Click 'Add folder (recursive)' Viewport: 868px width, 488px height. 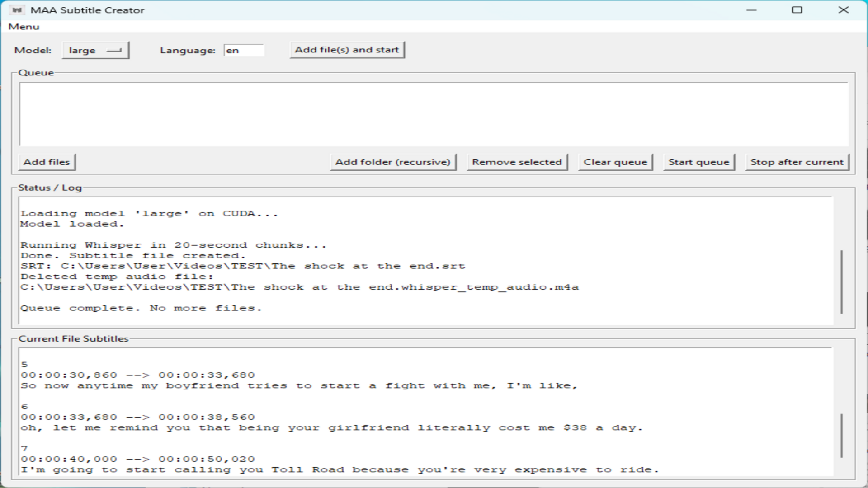click(x=393, y=162)
